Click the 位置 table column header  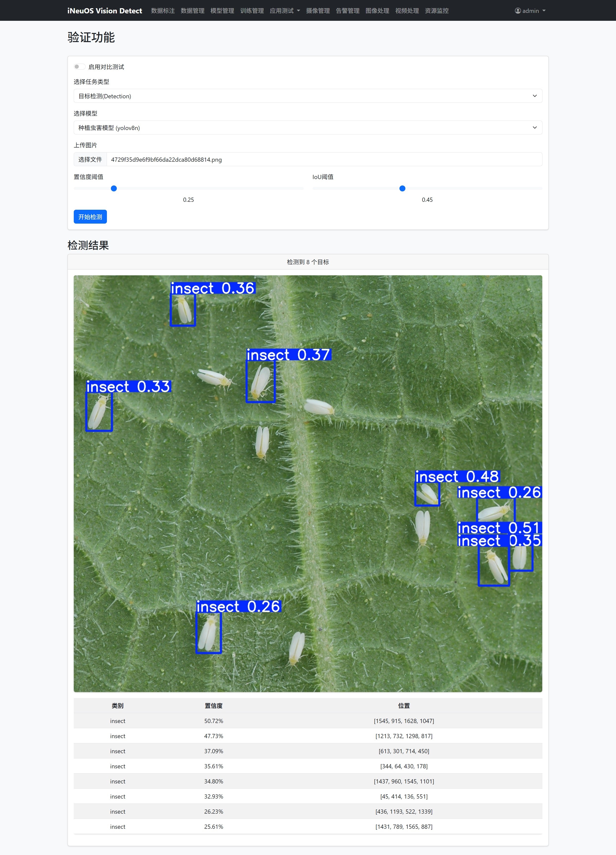click(x=403, y=706)
